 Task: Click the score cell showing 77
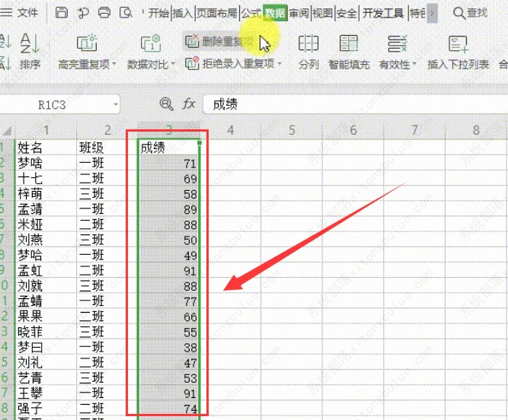(x=169, y=301)
